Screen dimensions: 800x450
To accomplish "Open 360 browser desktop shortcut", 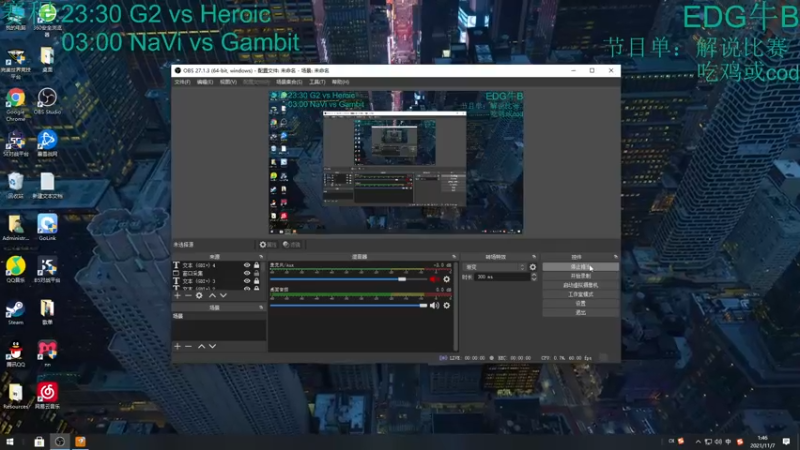I will coord(47,20).
